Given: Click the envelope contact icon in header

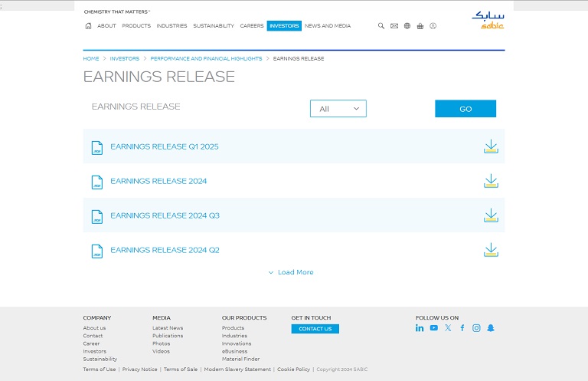Looking at the screenshot, I should [x=394, y=26].
